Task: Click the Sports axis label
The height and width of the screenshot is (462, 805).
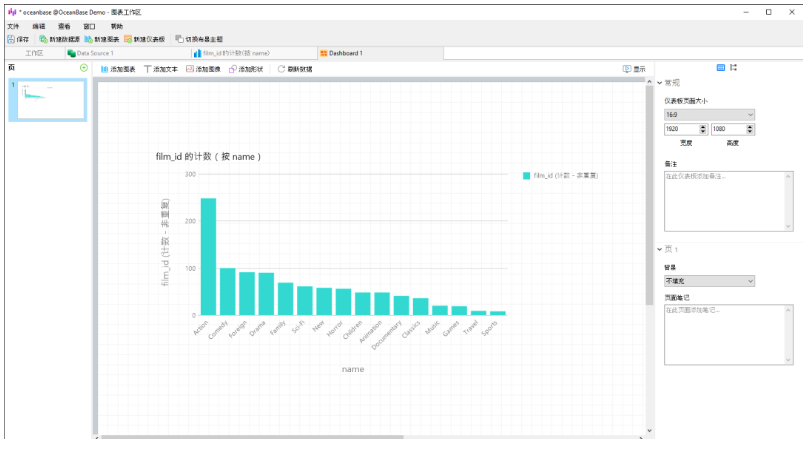Action: tap(490, 329)
